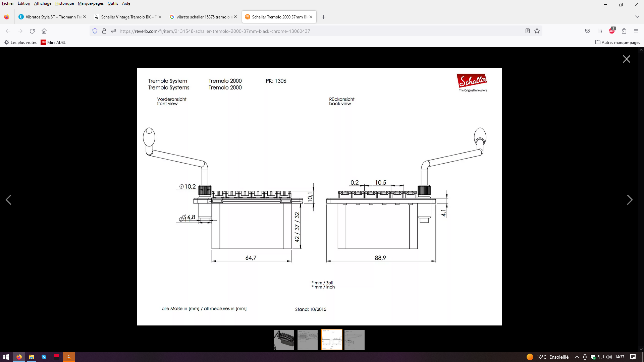Open the clock showing 14:37
The image size is (644, 362).
click(x=620, y=357)
